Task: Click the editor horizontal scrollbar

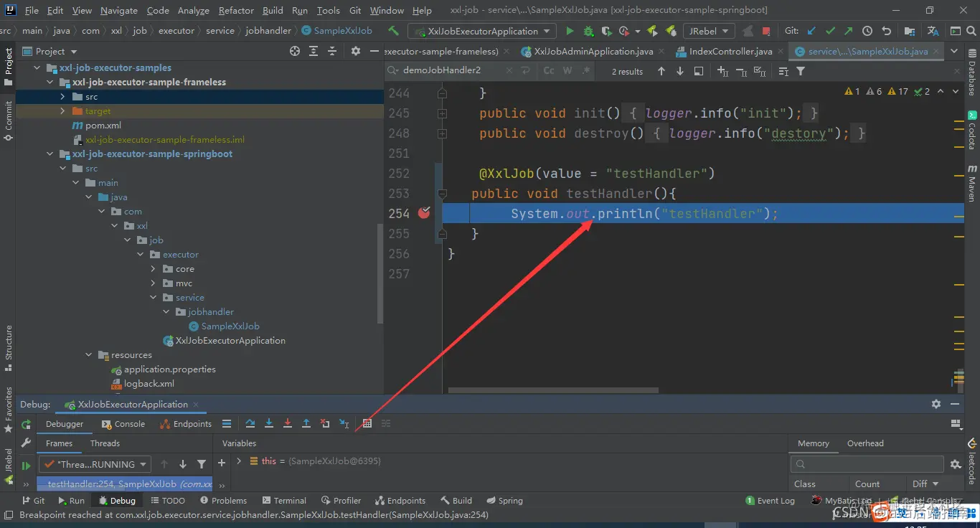Action: [553, 391]
